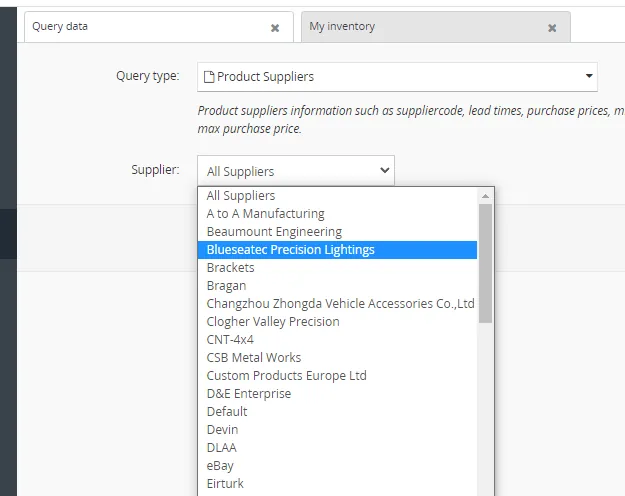The height and width of the screenshot is (496, 625).
Task: Select Default supplier option
Action: (x=337, y=411)
